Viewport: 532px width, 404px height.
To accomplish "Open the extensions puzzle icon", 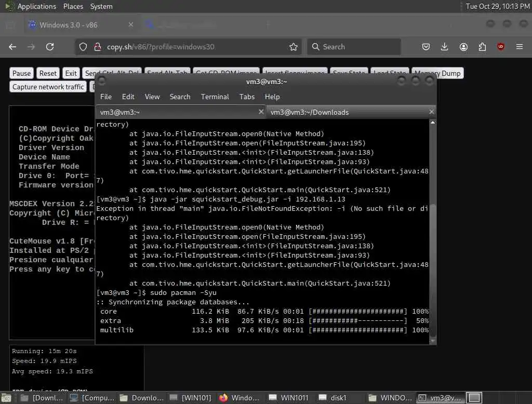I will [x=482, y=47].
